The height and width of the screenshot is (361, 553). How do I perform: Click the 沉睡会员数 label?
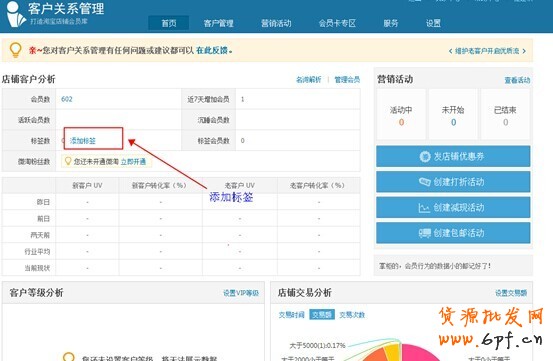213,120
